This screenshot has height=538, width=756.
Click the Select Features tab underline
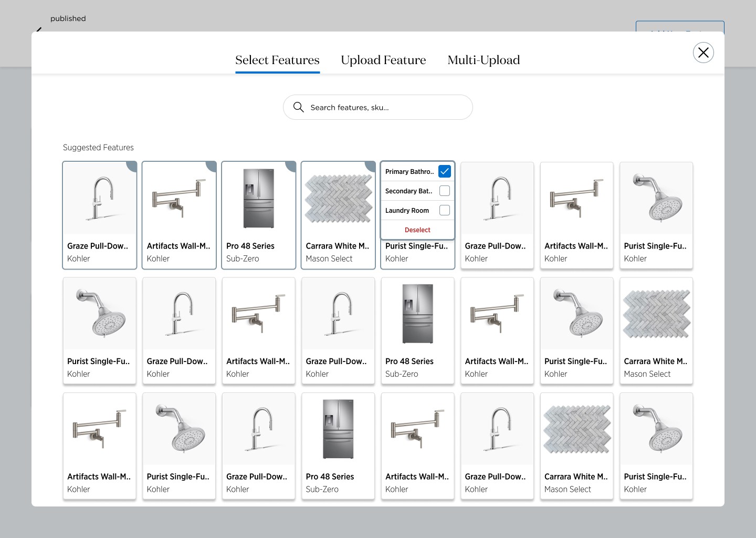pos(277,70)
